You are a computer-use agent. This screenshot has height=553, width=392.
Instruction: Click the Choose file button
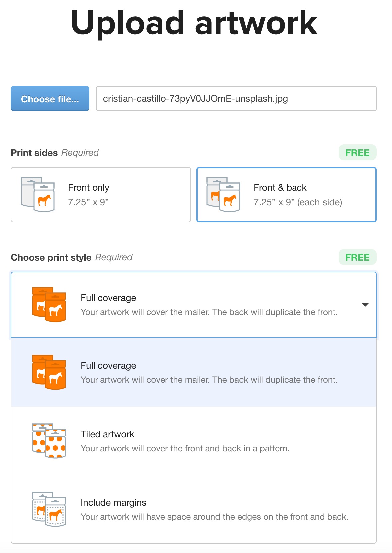50,99
